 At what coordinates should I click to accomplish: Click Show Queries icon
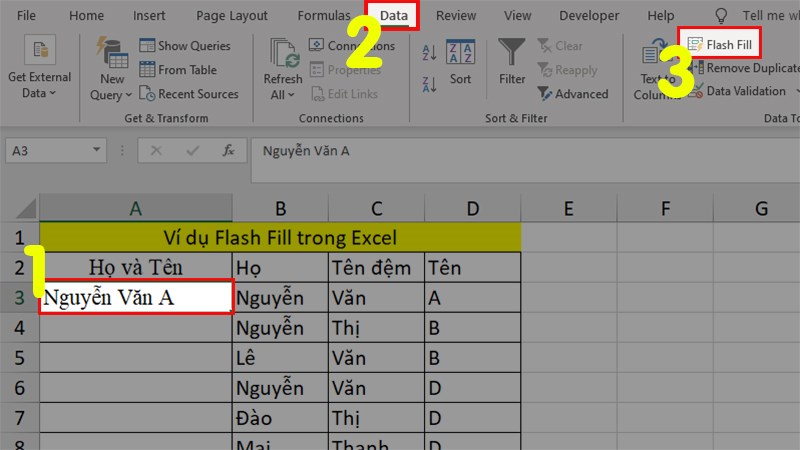click(147, 46)
